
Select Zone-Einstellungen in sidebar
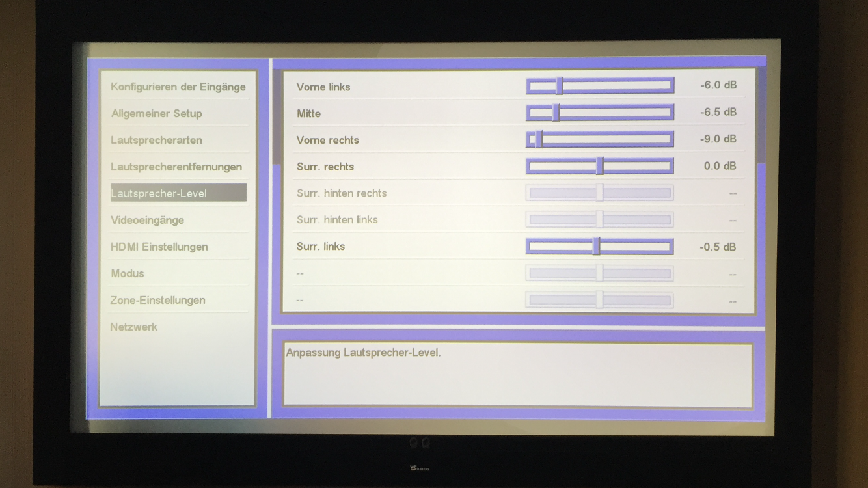(157, 300)
